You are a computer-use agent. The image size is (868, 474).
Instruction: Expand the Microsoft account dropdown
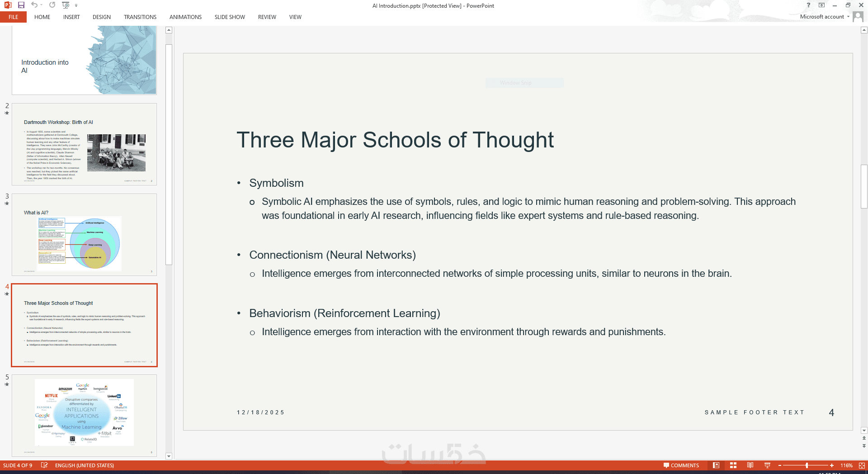(x=848, y=17)
